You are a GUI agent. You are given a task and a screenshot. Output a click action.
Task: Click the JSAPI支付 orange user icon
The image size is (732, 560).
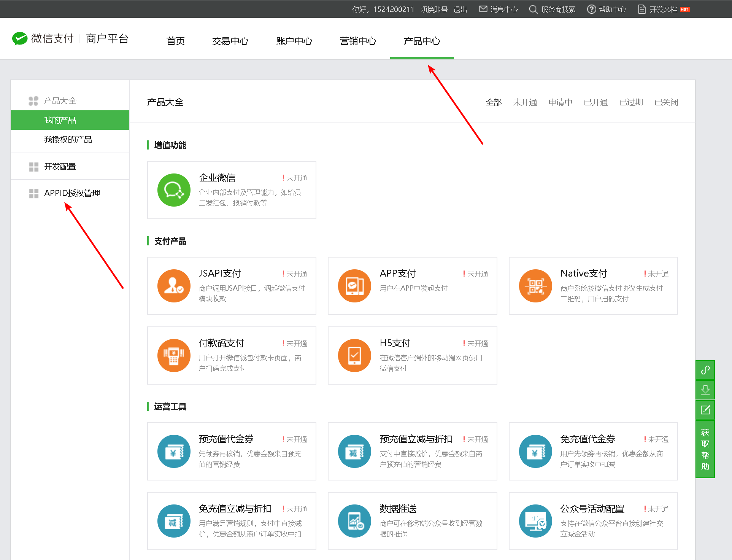point(174,286)
